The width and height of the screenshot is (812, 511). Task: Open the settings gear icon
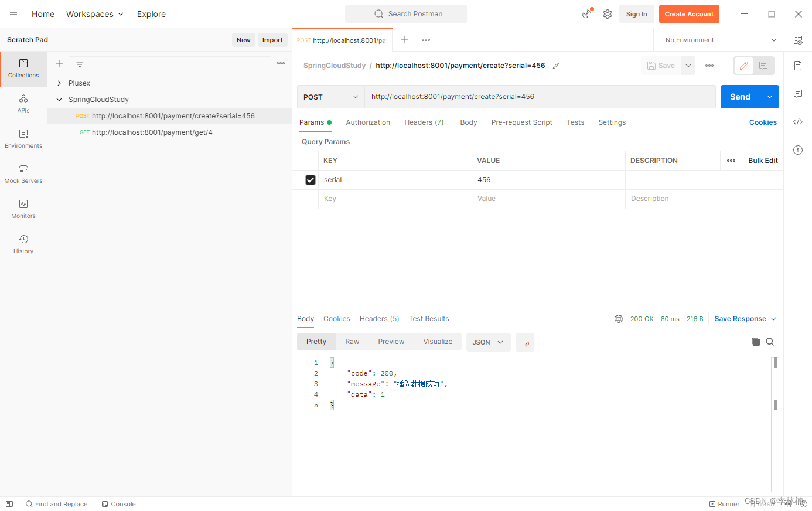click(608, 14)
